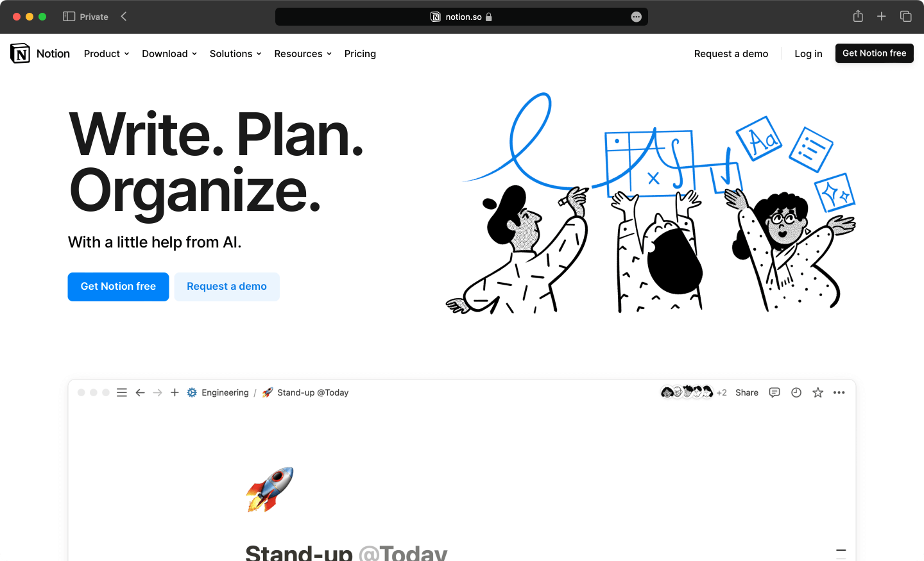
Task: Favorite the page with star icon
Action: coord(817,392)
